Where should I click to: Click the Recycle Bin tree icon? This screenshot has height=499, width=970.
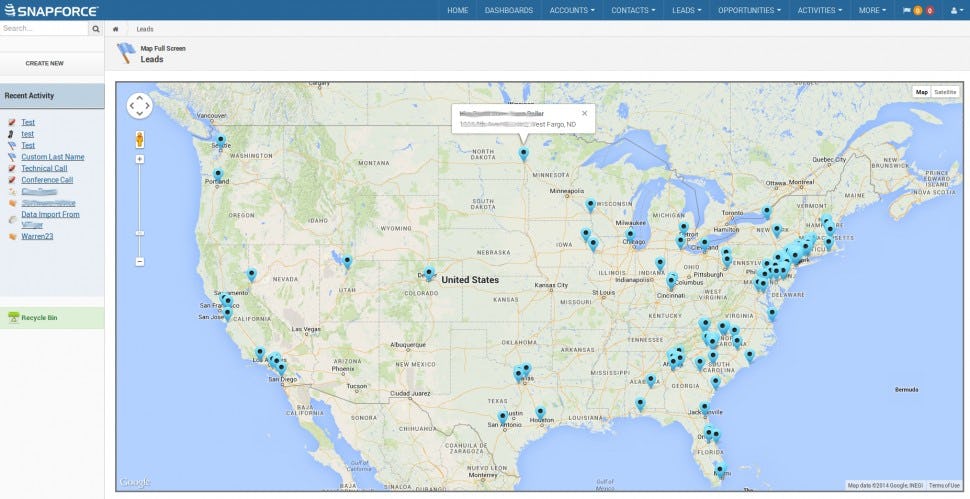pos(14,317)
